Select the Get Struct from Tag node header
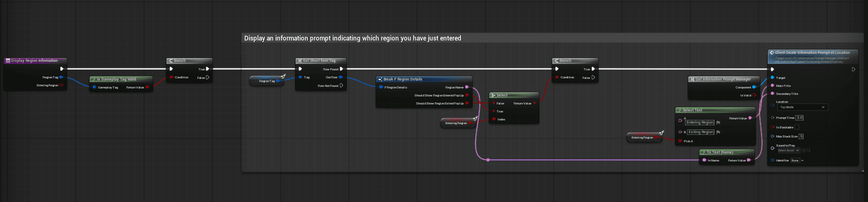This screenshot has width=868, height=202. pyautogui.click(x=321, y=61)
